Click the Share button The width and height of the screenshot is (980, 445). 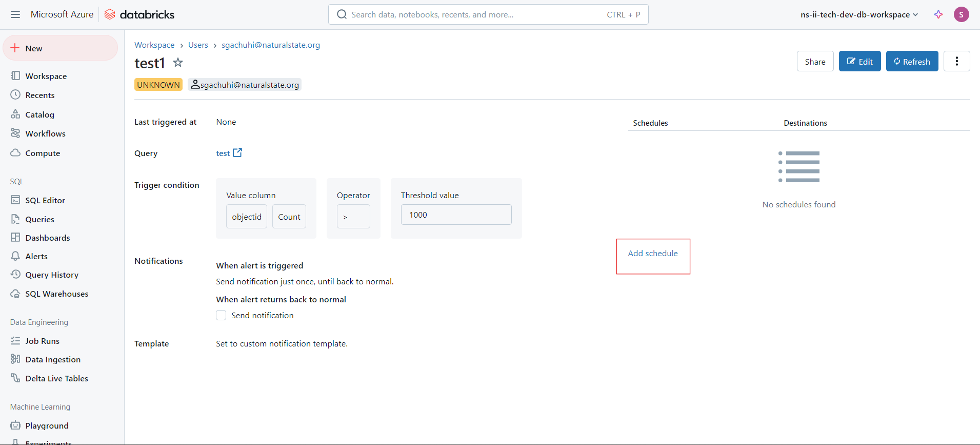pyautogui.click(x=815, y=61)
